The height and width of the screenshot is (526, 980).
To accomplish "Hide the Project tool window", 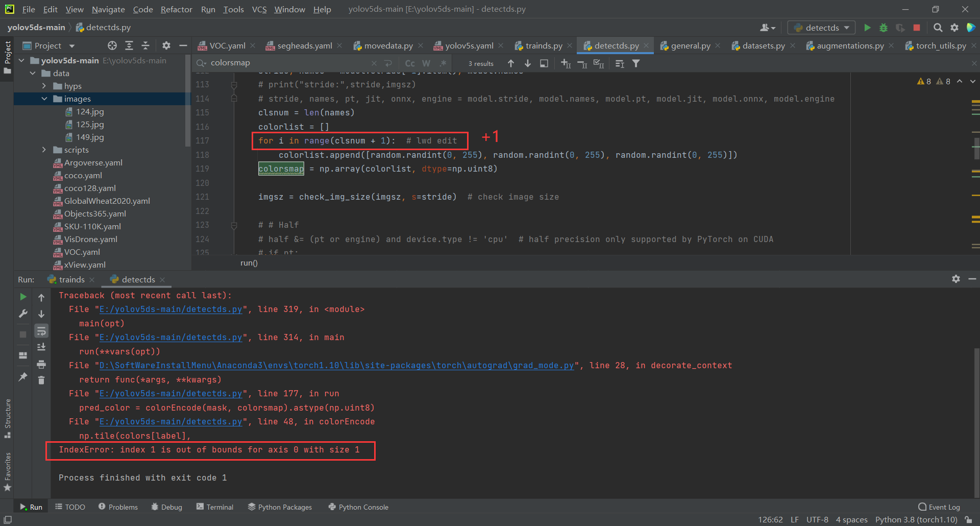I will pyautogui.click(x=183, y=45).
